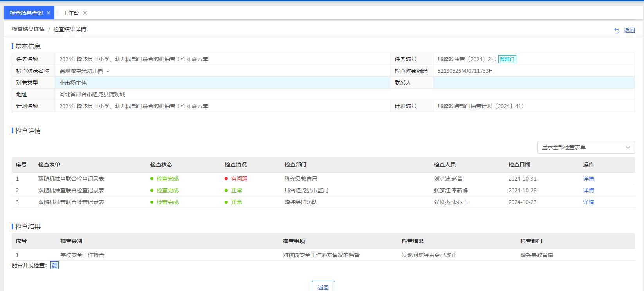Click first breadcrumb 检查结果详情
This screenshot has width=644, height=291.
(x=28, y=29)
